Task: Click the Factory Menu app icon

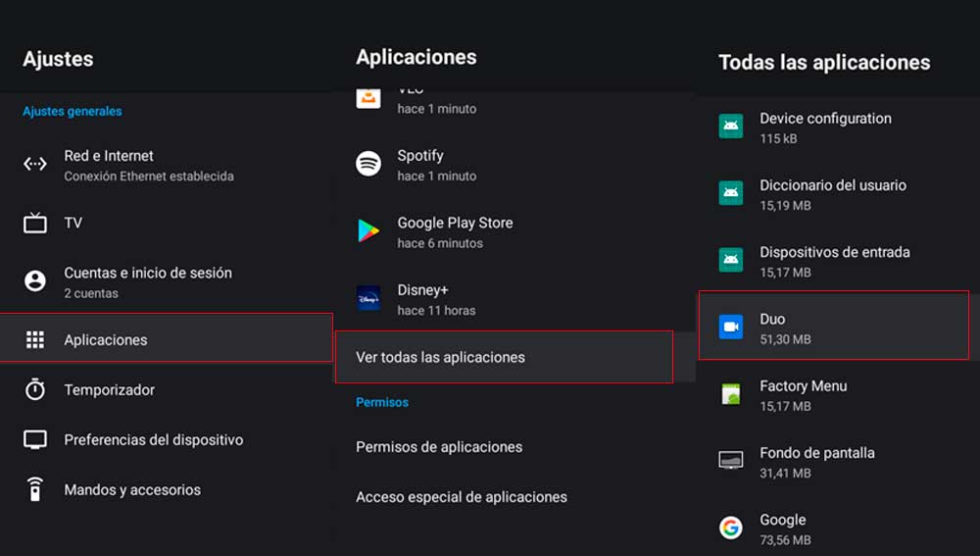Action: (x=731, y=394)
